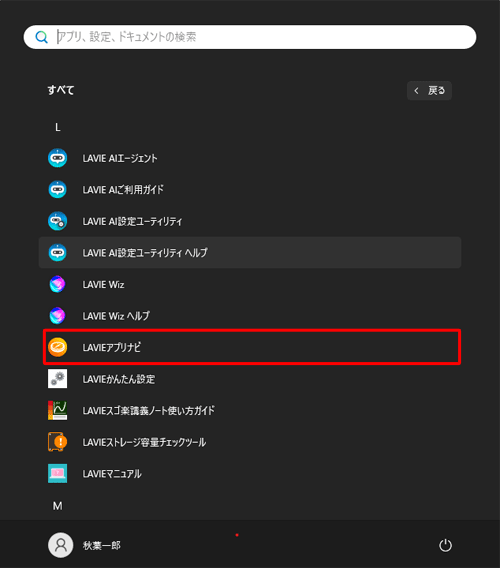The image size is (500, 568).
Task: Open the LAVIEマニュアル label
Action: pyautogui.click(x=112, y=474)
